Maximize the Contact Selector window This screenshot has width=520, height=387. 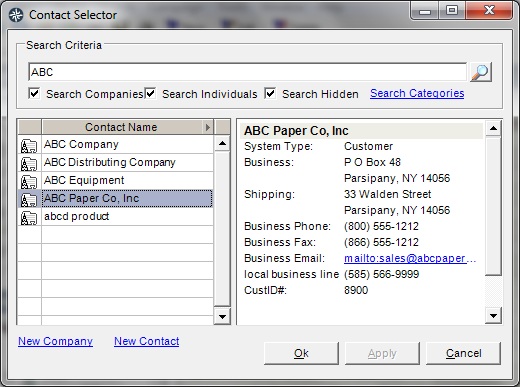point(452,11)
